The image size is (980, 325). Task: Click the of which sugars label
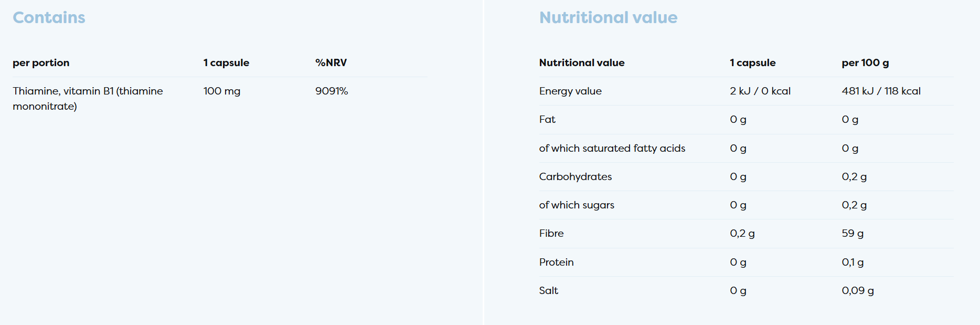(576, 205)
